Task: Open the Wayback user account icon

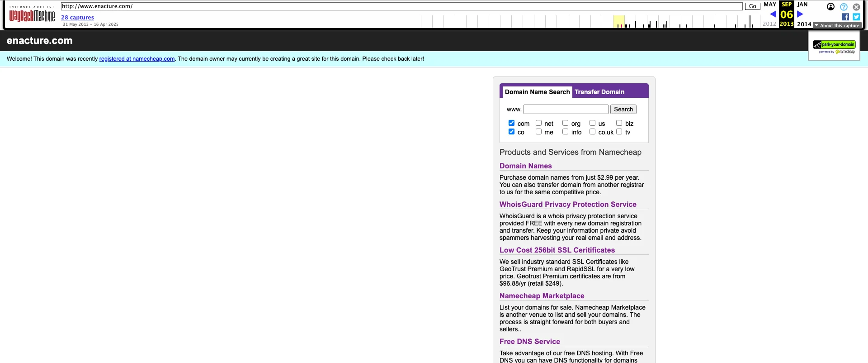Action: (x=830, y=7)
